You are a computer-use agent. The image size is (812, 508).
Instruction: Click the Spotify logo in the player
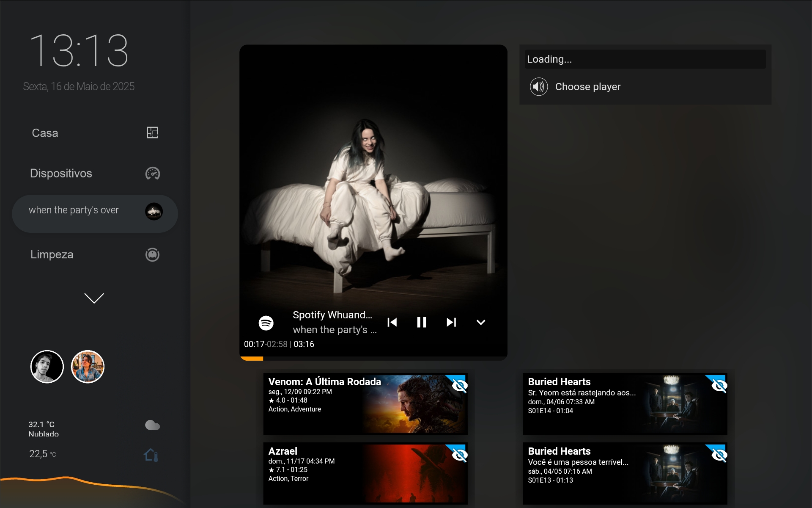point(266,323)
